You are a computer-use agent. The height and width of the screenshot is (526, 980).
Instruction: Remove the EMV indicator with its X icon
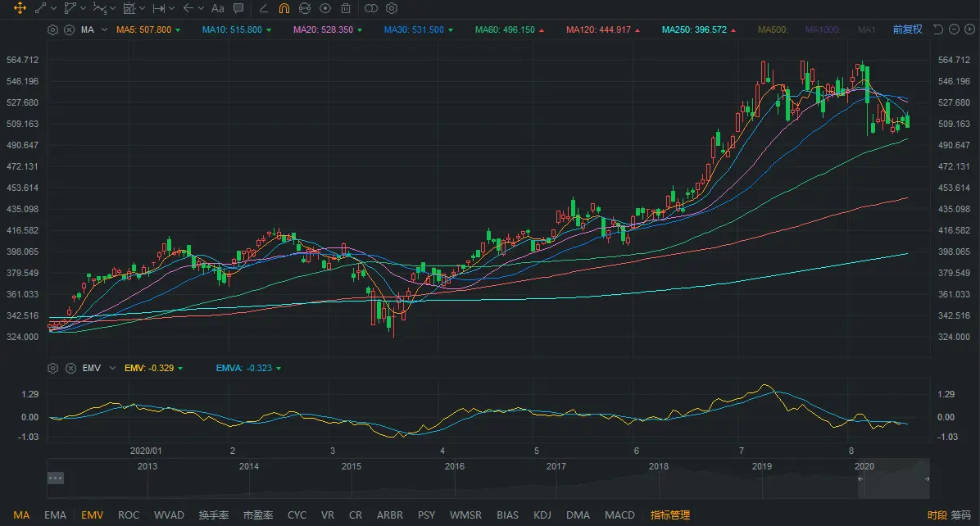coord(69,369)
